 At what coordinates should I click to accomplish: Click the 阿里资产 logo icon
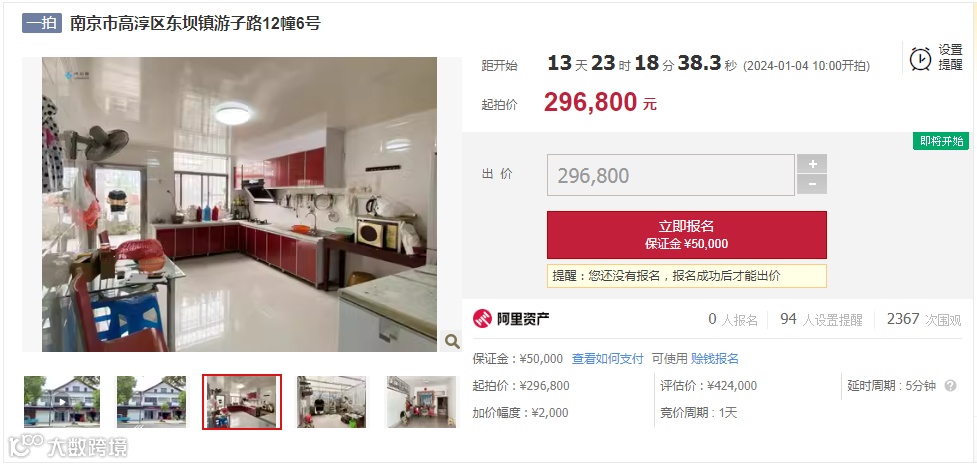pyautogui.click(x=482, y=319)
